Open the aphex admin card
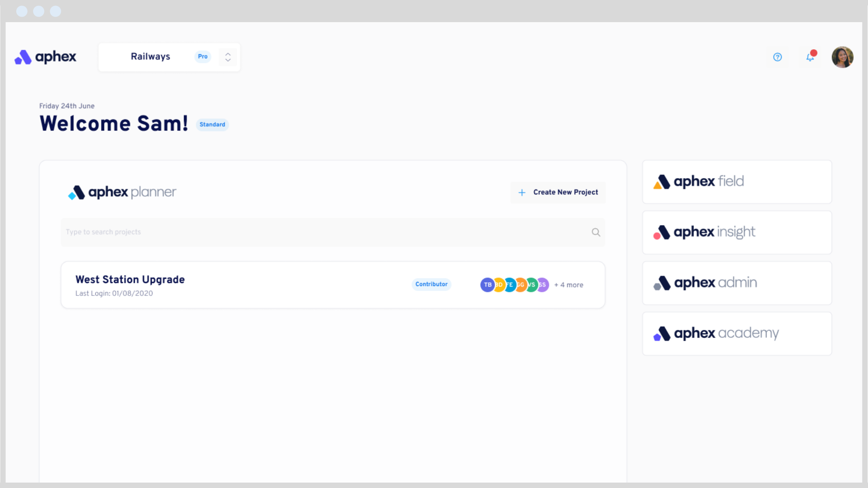Image resolution: width=868 pixels, height=488 pixels. click(737, 283)
